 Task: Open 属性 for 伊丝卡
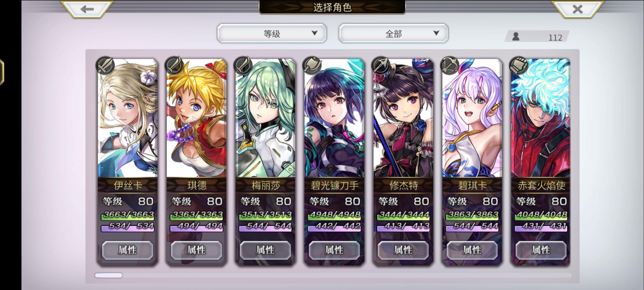(128, 250)
